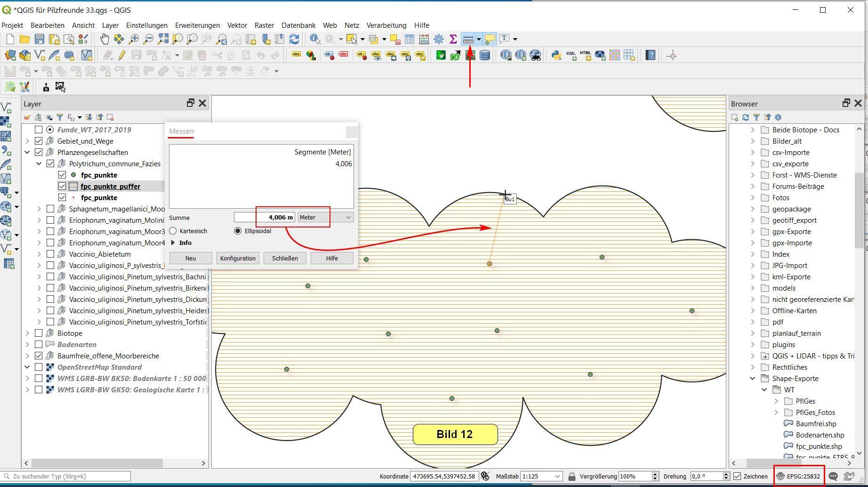This screenshot has height=487, width=868.
Task: Expand the Fotos folder in Browser
Action: click(x=752, y=197)
